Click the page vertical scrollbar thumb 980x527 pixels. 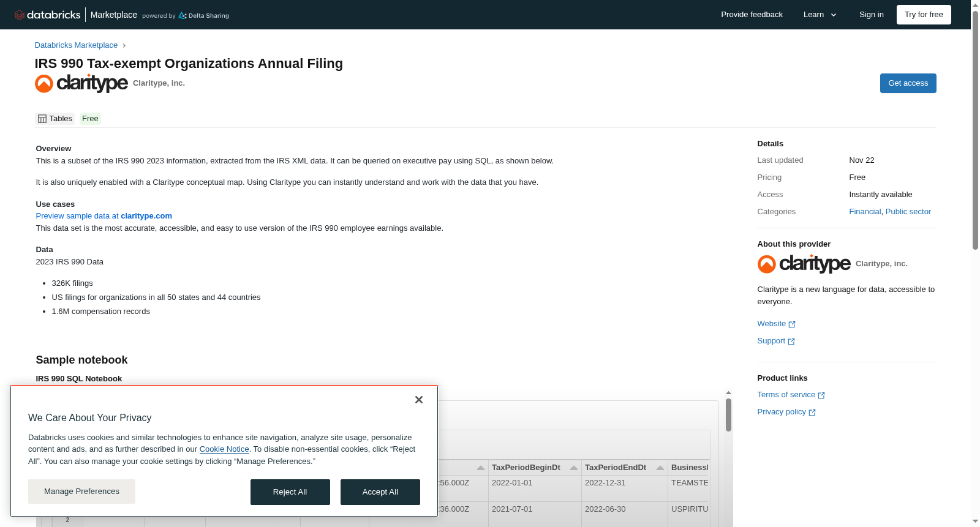coord(975,130)
